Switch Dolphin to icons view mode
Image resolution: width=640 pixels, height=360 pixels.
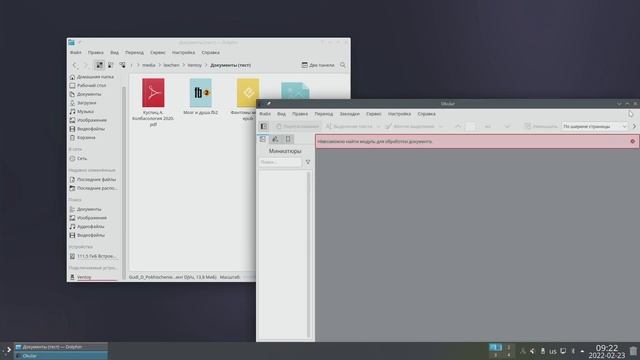(x=100, y=65)
